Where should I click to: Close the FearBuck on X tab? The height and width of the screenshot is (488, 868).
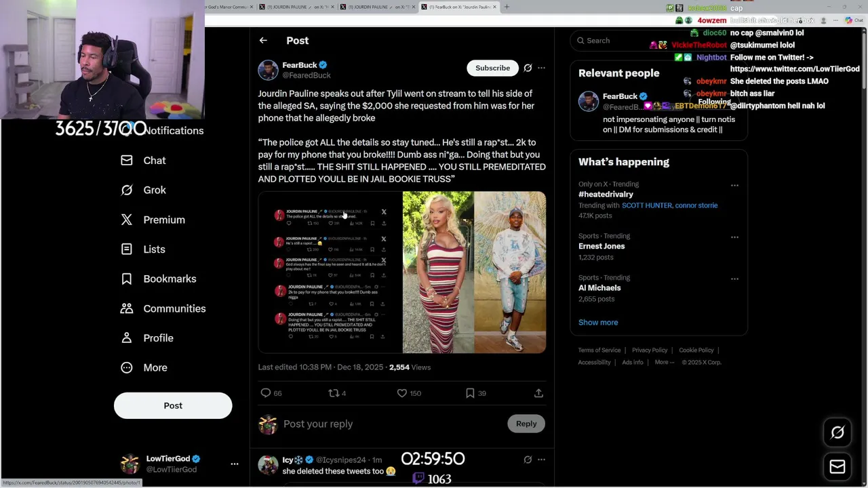[494, 7]
